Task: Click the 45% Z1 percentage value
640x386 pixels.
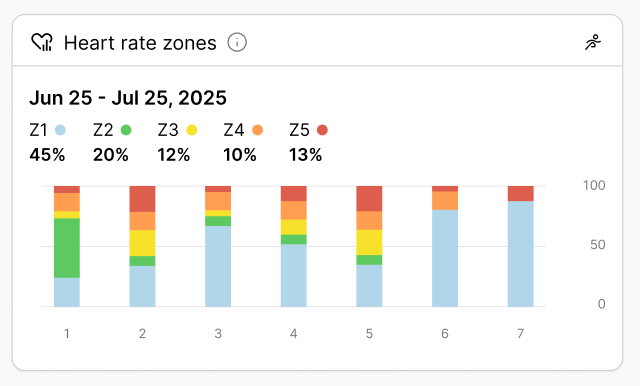Action: pos(47,155)
